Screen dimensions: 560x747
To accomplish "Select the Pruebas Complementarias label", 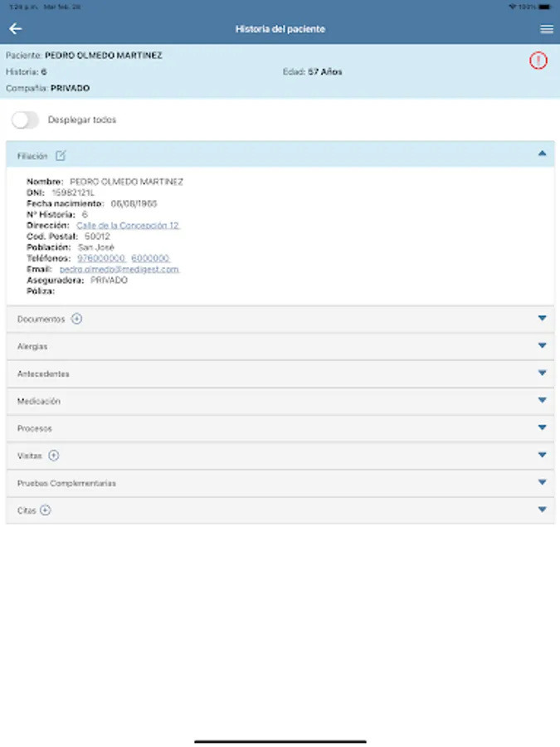I will click(66, 483).
